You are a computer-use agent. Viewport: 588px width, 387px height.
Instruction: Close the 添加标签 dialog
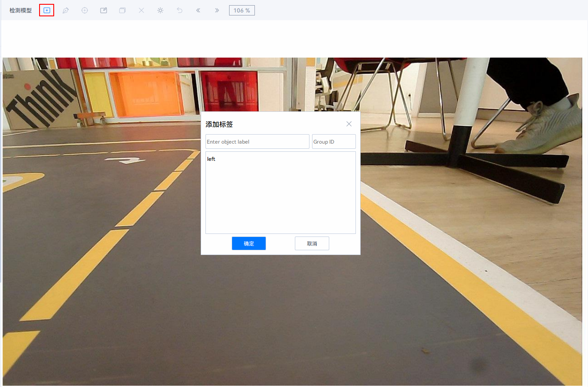click(349, 124)
